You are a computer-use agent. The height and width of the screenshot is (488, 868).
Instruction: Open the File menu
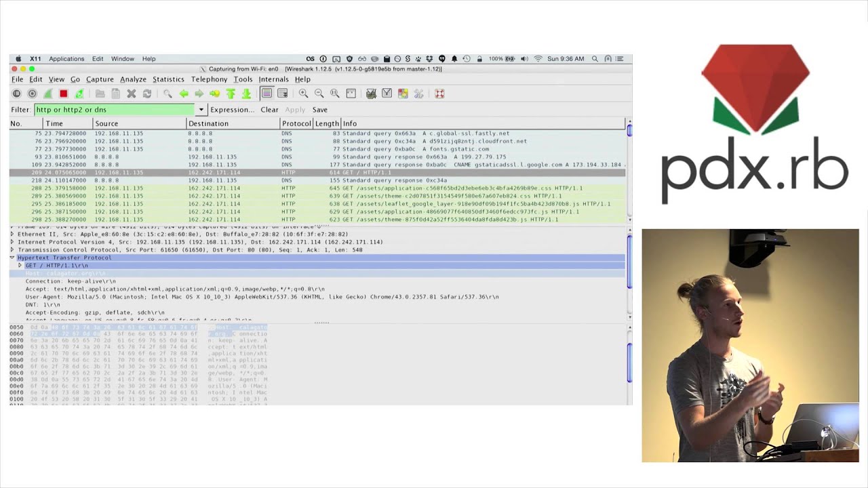(17, 79)
